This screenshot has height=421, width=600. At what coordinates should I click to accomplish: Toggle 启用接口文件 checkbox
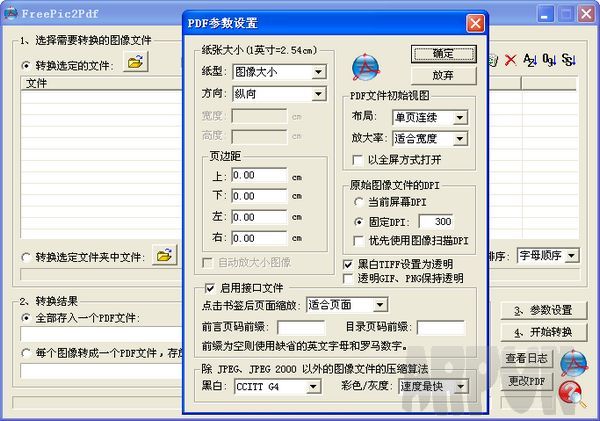click(x=210, y=288)
